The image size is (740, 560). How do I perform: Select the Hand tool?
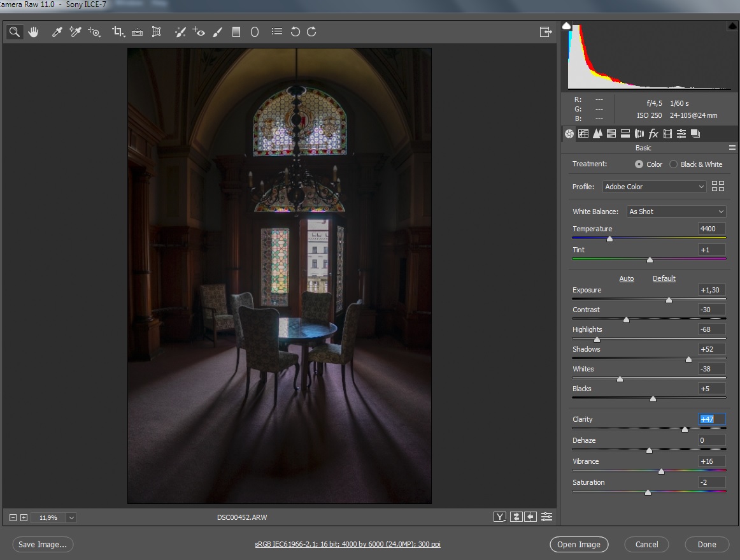pos(33,32)
